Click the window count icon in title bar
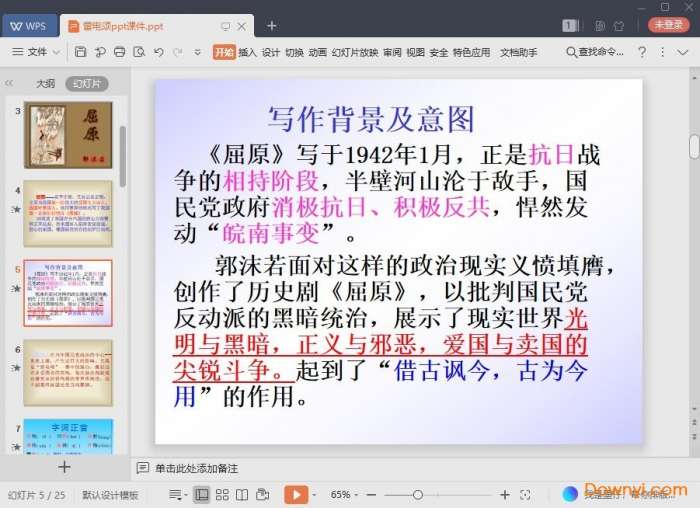Screen dimensions: 700x508 [570, 25]
